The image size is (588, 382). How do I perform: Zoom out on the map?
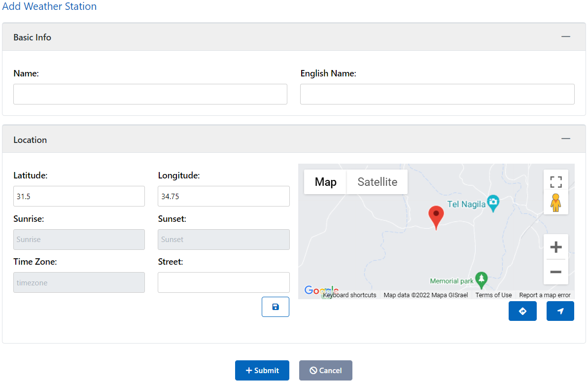555,272
